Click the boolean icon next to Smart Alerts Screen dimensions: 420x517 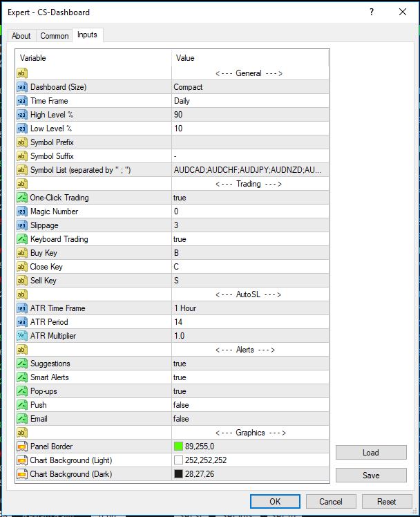point(21,377)
